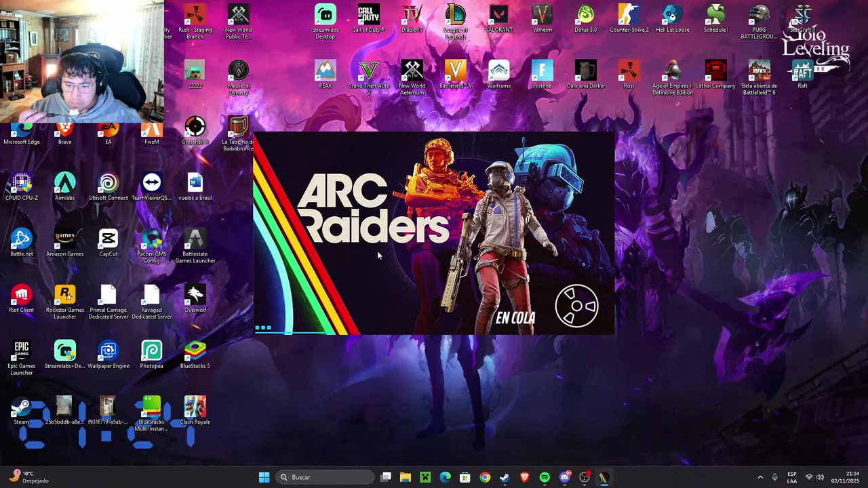Screen dimensions: 868x488
Task: Launch the FiveM desktop icon
Action: (152, 134)
